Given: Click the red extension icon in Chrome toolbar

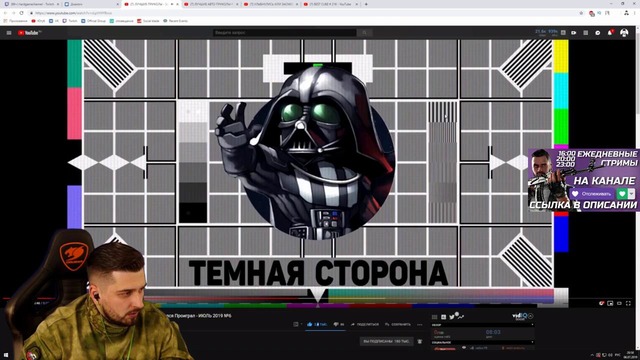Looking at the screenshot, I should click(x=592, y=13).
